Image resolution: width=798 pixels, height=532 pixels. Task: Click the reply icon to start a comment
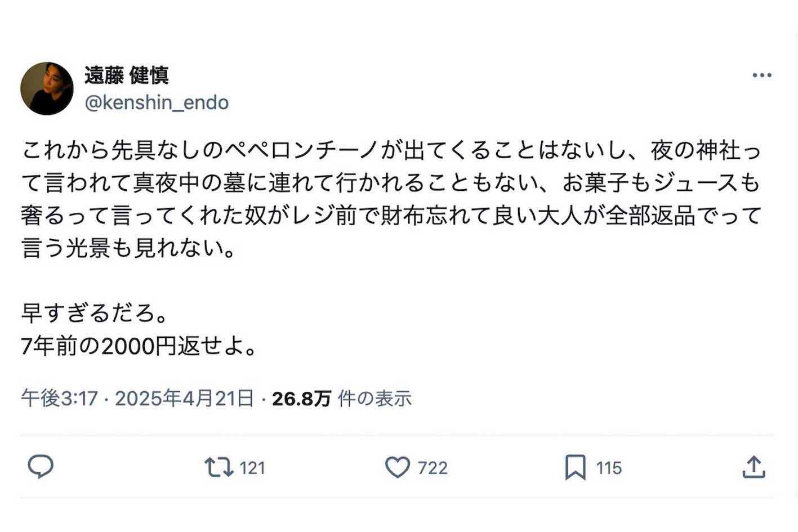click(41, 467)
